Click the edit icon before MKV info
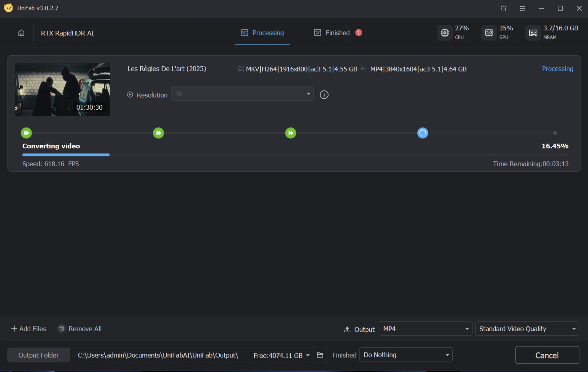This screenshot has height=372, width=588. click(x=240, y=69)
